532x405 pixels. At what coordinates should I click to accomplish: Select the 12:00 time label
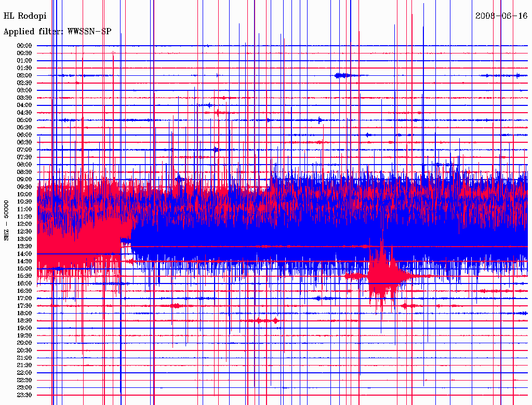point(24,224)
